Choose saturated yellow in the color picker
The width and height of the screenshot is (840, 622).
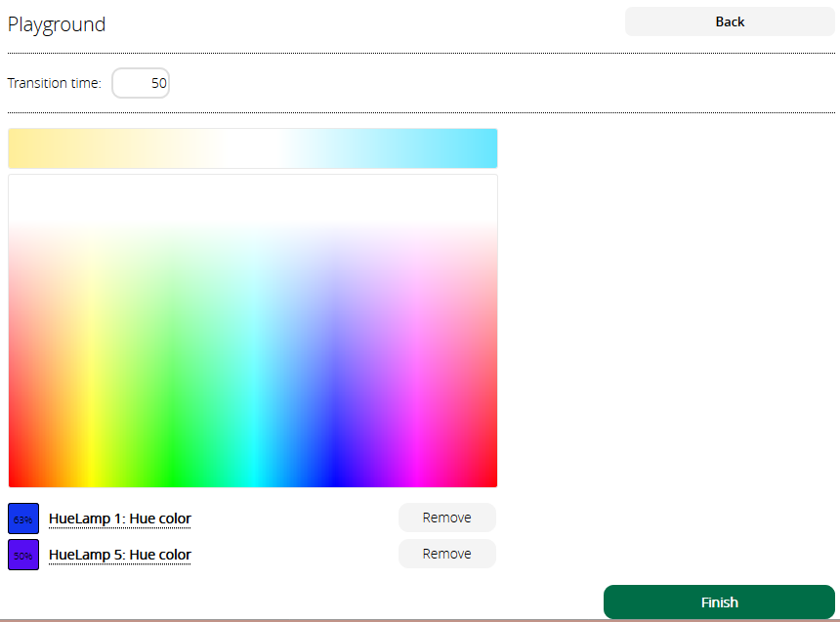point(90,474)
